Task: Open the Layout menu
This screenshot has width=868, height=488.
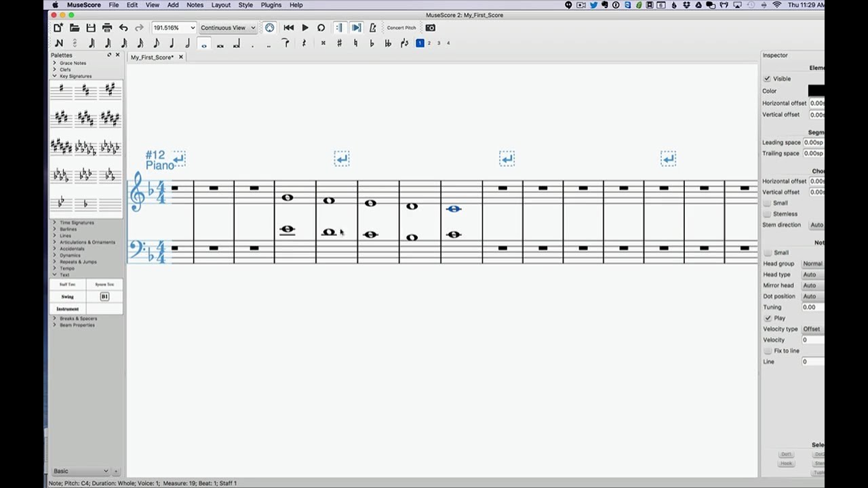Action: pos(220,5)
